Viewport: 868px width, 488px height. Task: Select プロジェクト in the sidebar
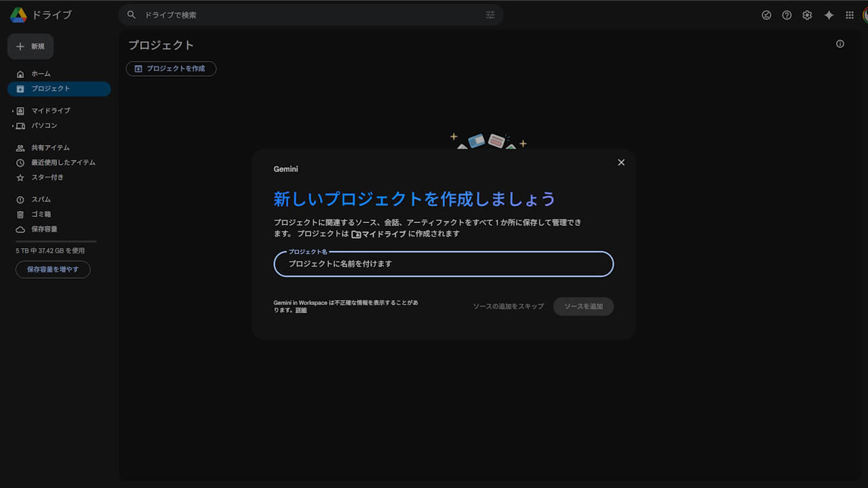coord(59,89)
